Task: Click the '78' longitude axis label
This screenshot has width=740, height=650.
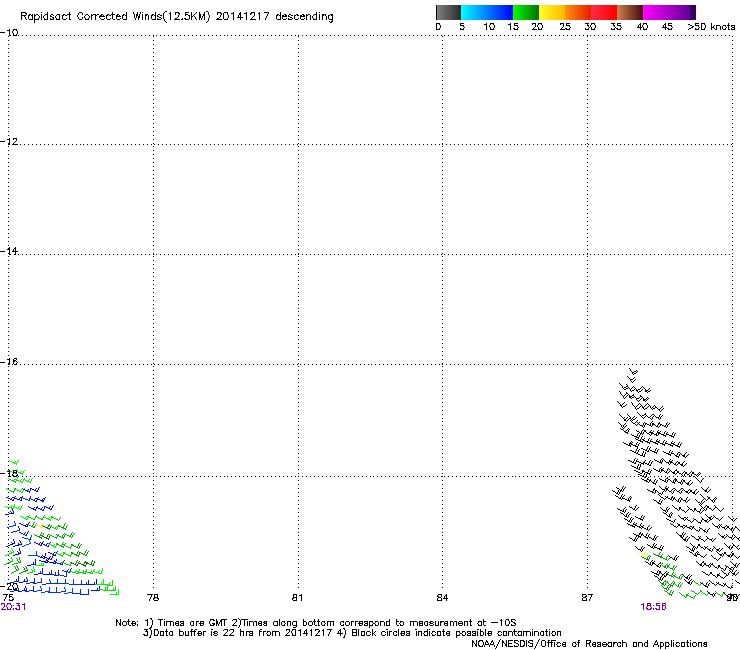Action: click(153, 598)
